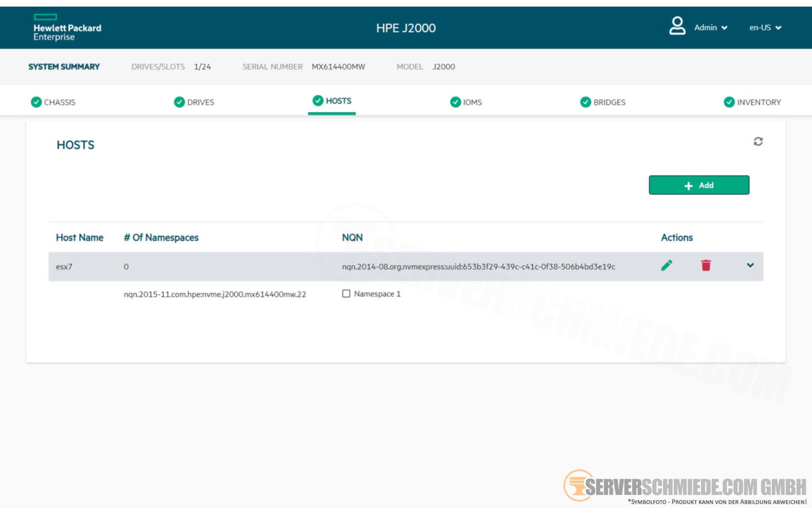Click the green check icon beside CHASSIS
Image resolution: width=812 pixels, height=508 pixels.
[x=36, y=102]
